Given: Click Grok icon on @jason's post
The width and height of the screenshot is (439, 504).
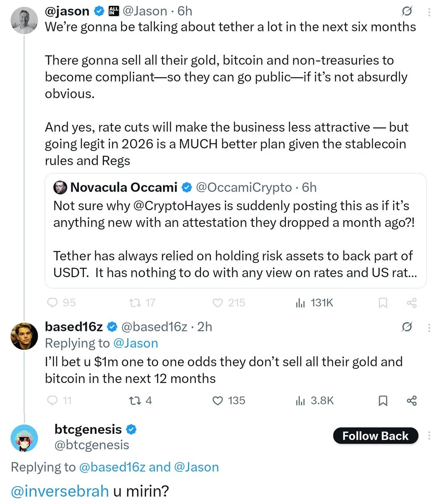Looking at the screenshot, I should click(x=407, y=11).
